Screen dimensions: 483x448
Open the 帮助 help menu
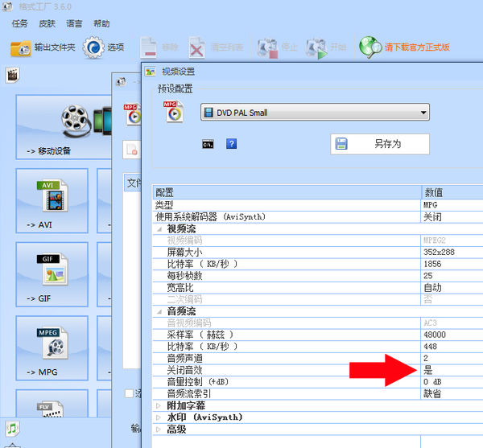(x=101, y=23)
